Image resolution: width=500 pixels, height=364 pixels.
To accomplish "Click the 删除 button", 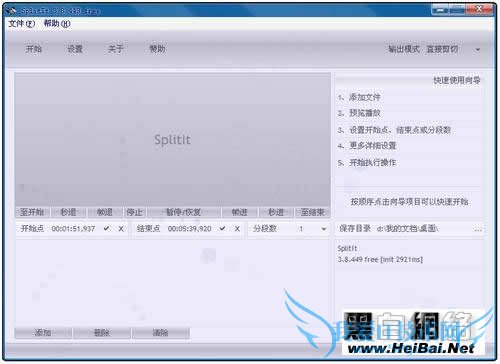I will (x=102, y=333).
